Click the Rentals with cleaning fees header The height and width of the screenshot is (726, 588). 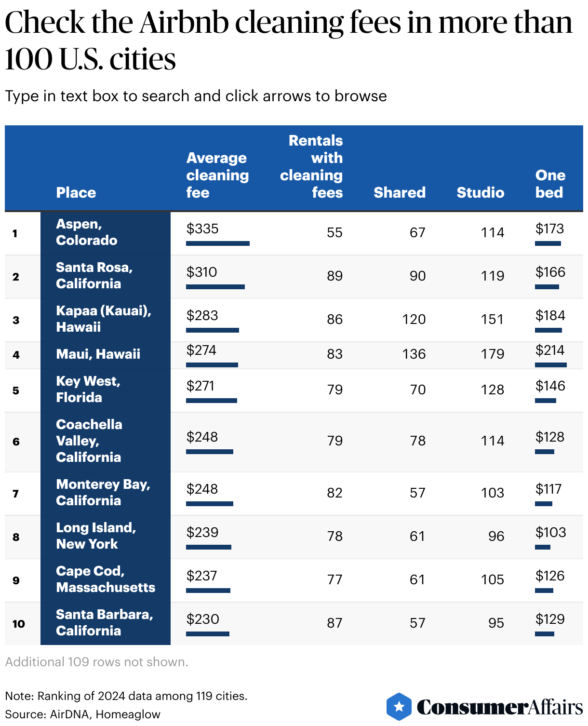pos(311,166)
